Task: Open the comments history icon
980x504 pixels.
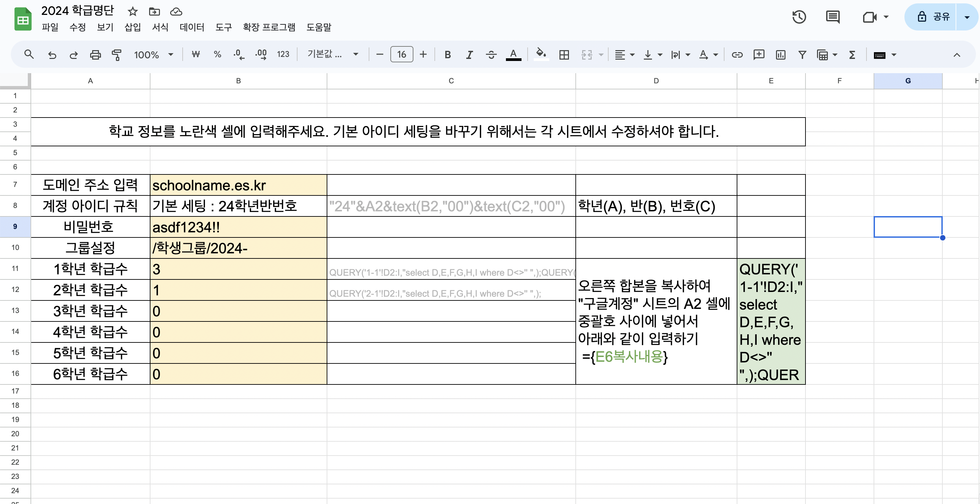Action: [x=832, y=17]
